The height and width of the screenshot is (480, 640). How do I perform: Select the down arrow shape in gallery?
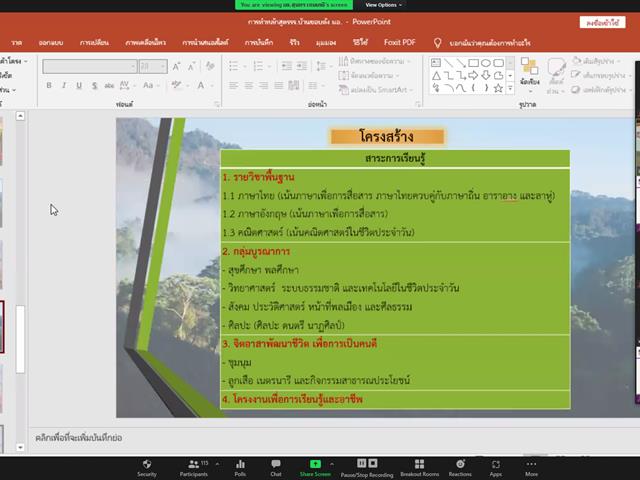[x=486, y=76]
